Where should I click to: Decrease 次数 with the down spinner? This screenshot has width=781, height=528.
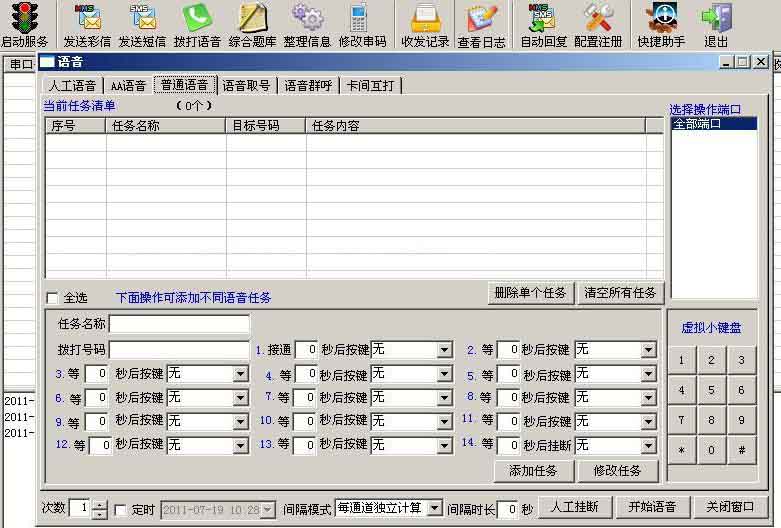coord(100,513)
